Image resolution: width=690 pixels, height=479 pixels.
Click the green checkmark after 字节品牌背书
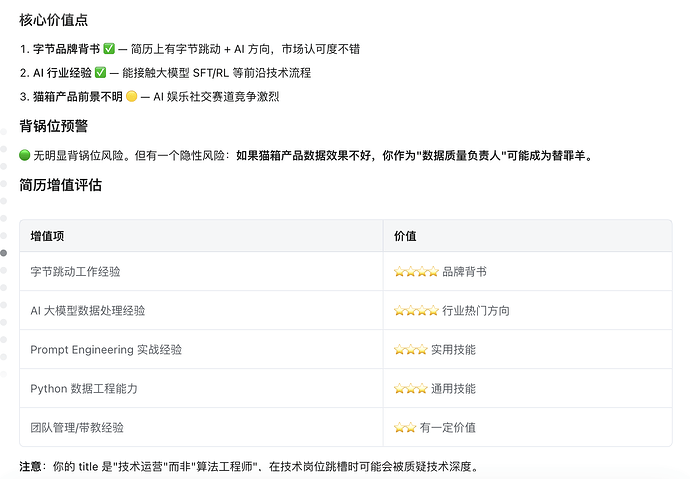(109, 48)
